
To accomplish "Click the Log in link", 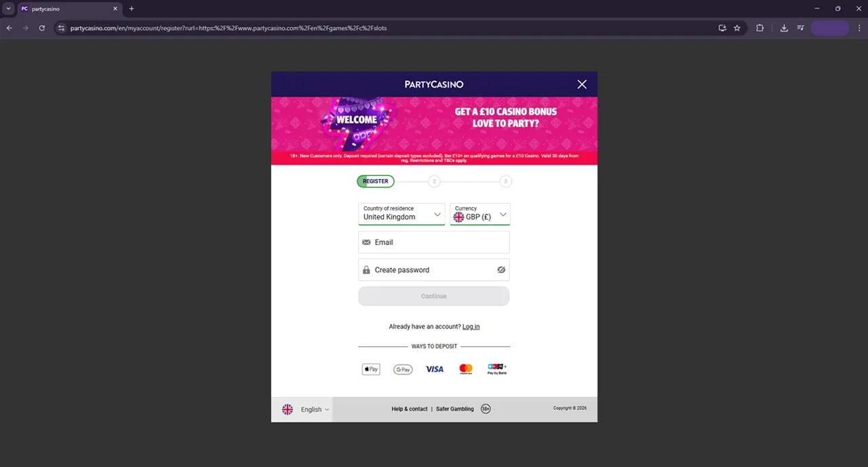I will (x=471, y=326).
